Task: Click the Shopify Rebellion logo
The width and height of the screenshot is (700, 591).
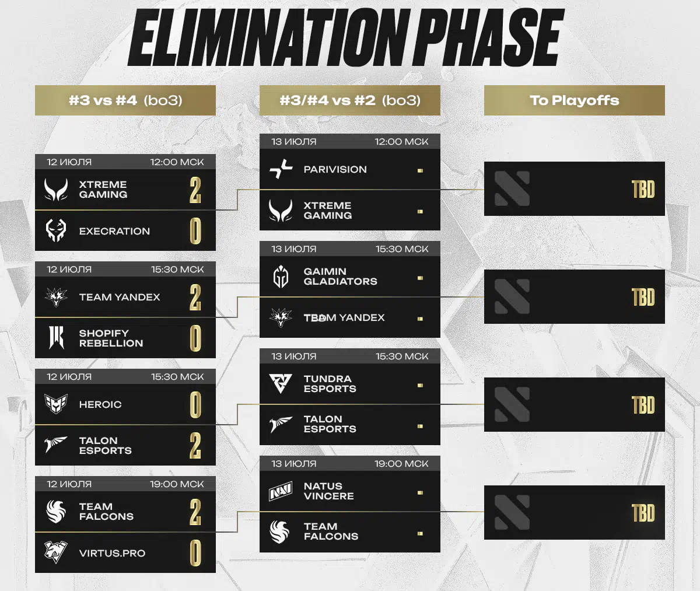Action: [56, 338]
